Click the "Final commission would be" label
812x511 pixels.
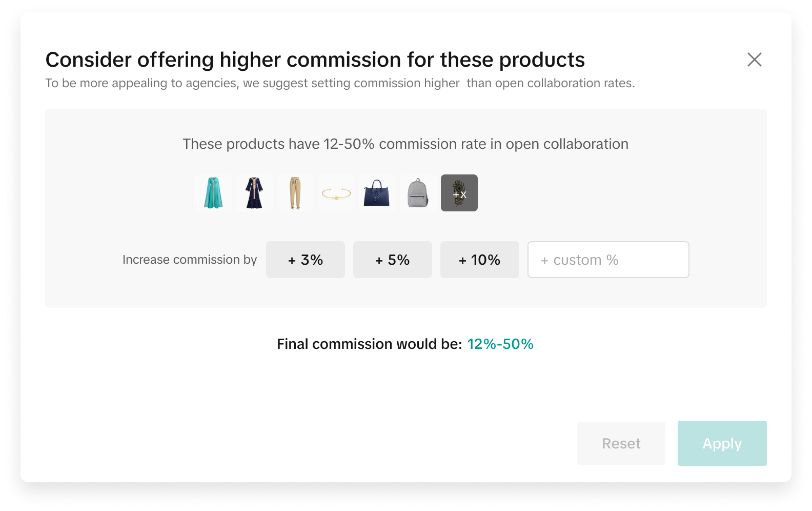coord(370,344)
